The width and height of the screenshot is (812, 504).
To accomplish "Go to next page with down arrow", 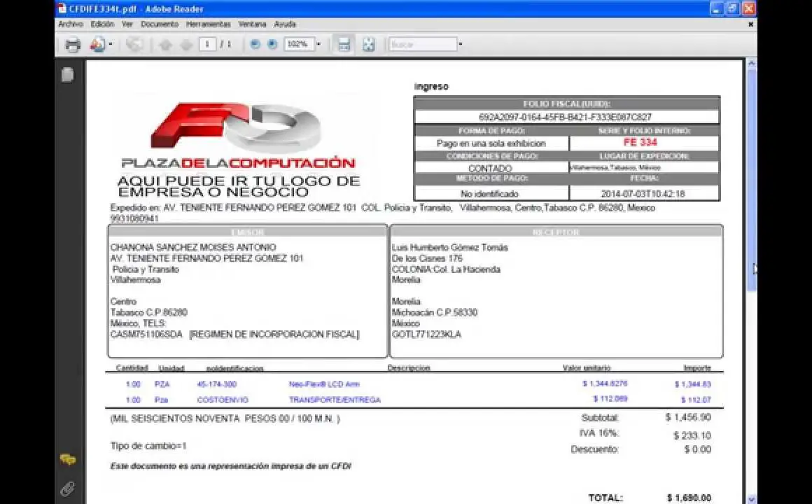I will pos(186,45).
